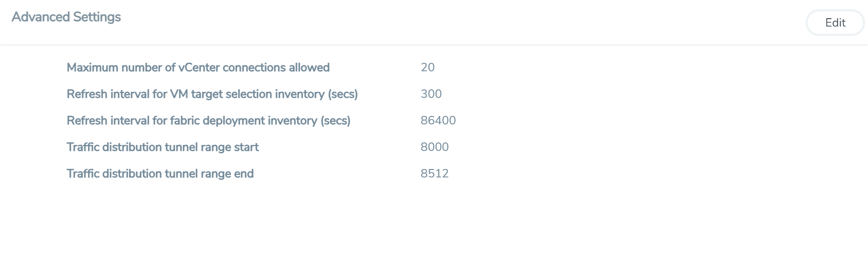Click the fabric deployment refresh value 86400
Image resolution: width=868 pixels, height=257 pixels.
[x=438, y=120]
